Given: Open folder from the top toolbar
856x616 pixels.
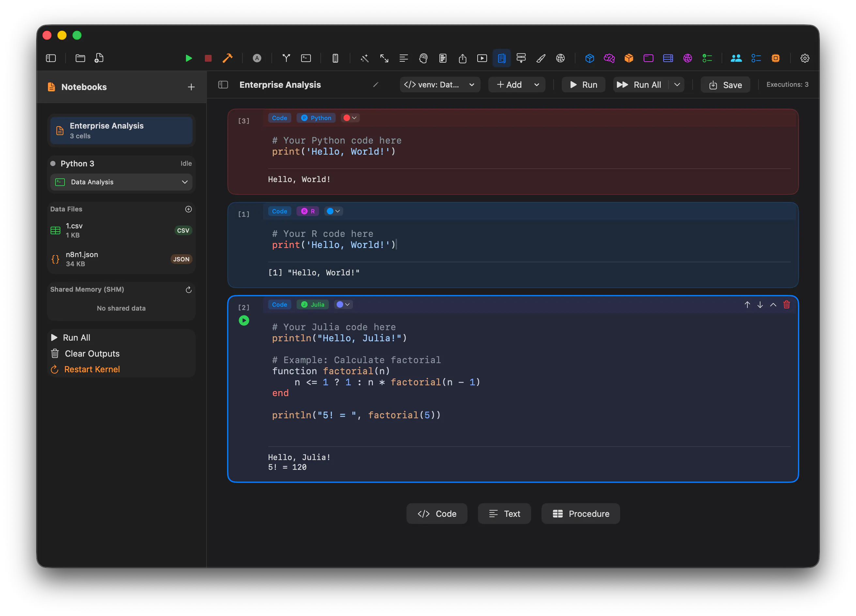Looking at the screenshot, I should [x=80, y=58].
